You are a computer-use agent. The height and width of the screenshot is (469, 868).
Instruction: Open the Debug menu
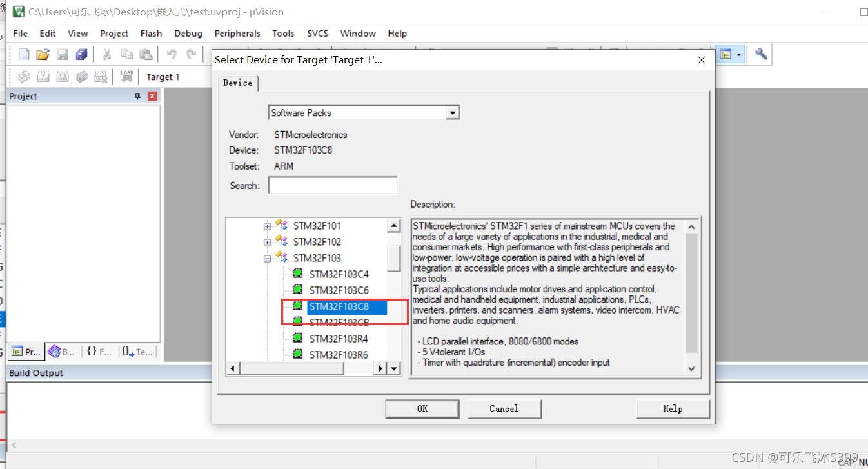[x=188, y=34]
